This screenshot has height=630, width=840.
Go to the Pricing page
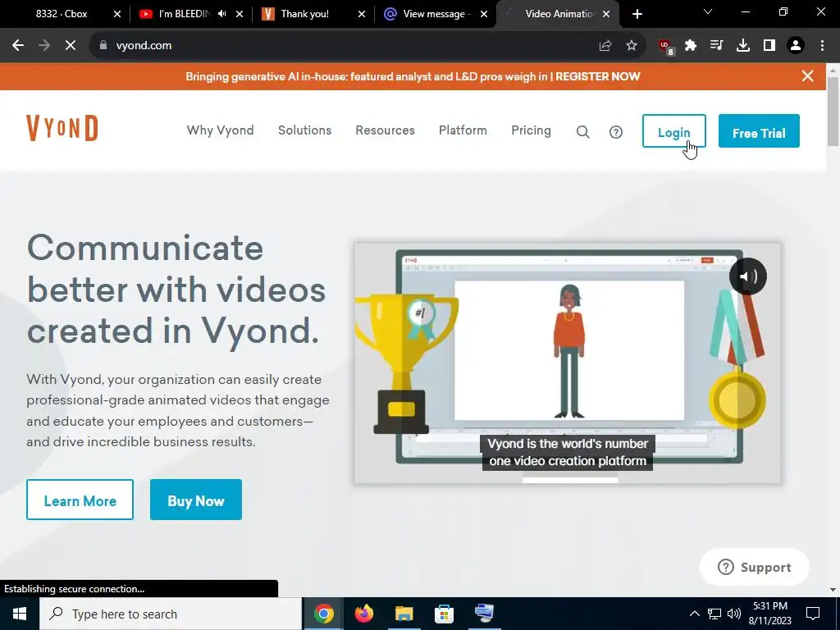tap(531, 130)
